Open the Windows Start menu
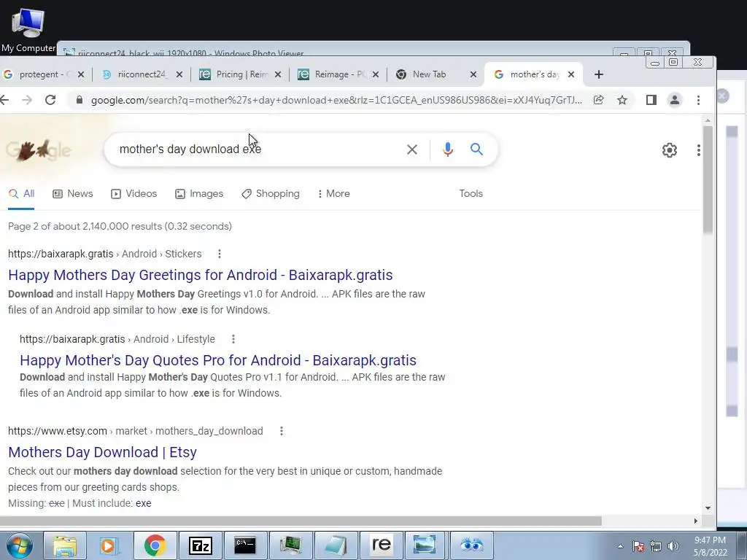 tap(19, 545)
